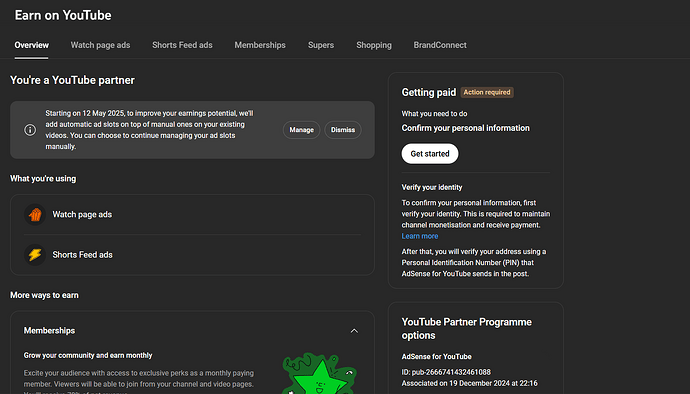The image size is (690, 394).
Task: Click the orange Watch page ads icon
Action: (35, 215)
